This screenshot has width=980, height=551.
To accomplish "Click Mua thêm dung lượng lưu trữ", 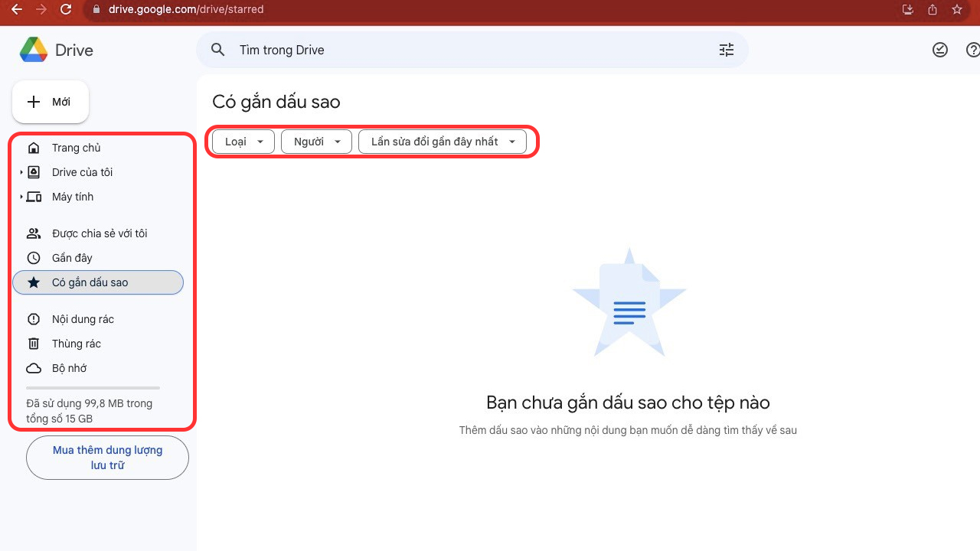I will (107, 458).
